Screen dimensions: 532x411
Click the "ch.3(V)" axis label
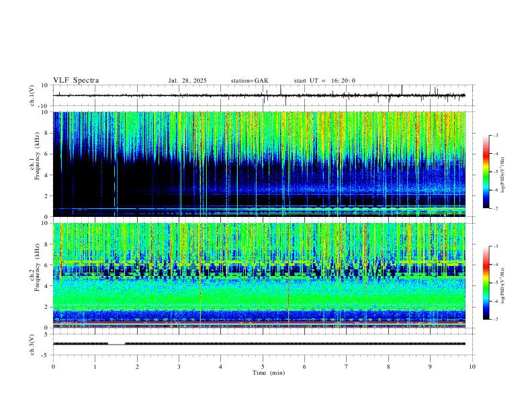[32, 345]
